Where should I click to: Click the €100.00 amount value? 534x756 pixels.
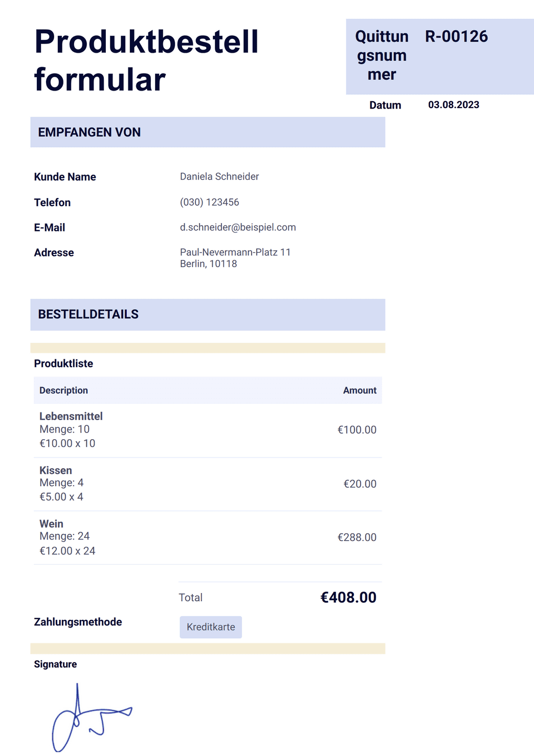[357, 430]
